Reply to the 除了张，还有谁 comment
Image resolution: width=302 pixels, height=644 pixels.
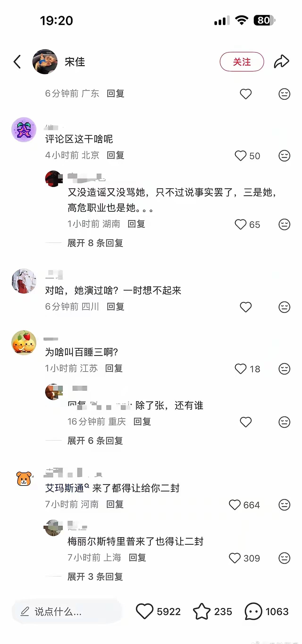pyautogui.click(x=142, y=421)
